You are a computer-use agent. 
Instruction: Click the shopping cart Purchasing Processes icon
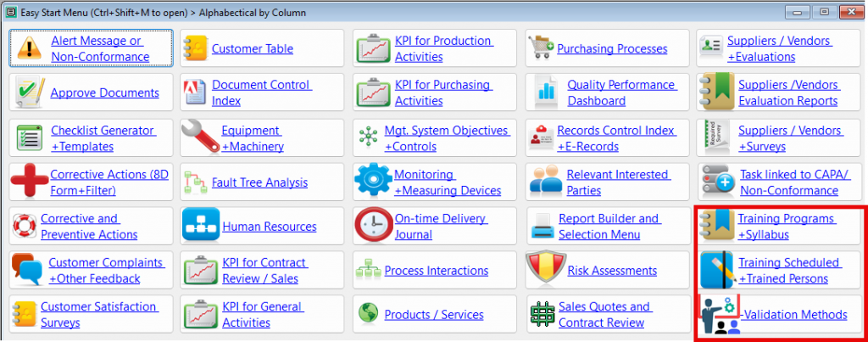(x=542, y=48)
